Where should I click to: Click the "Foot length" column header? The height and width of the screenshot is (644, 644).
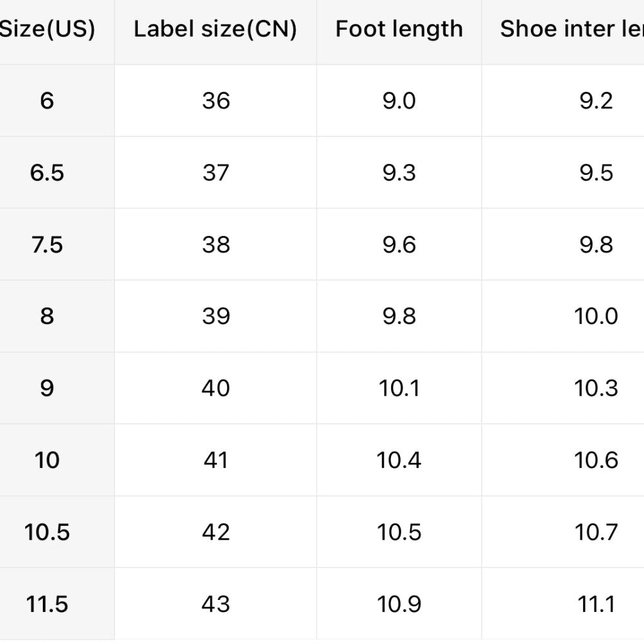(399, 29)
